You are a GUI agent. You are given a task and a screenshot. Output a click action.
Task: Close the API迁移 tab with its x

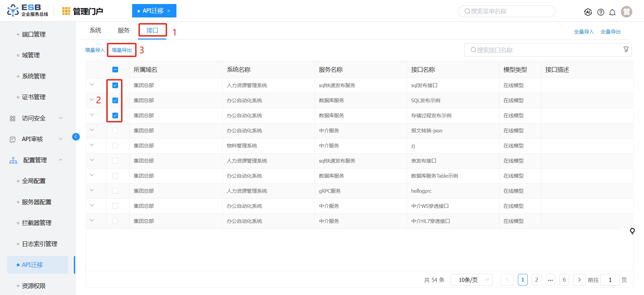[169, 11]
